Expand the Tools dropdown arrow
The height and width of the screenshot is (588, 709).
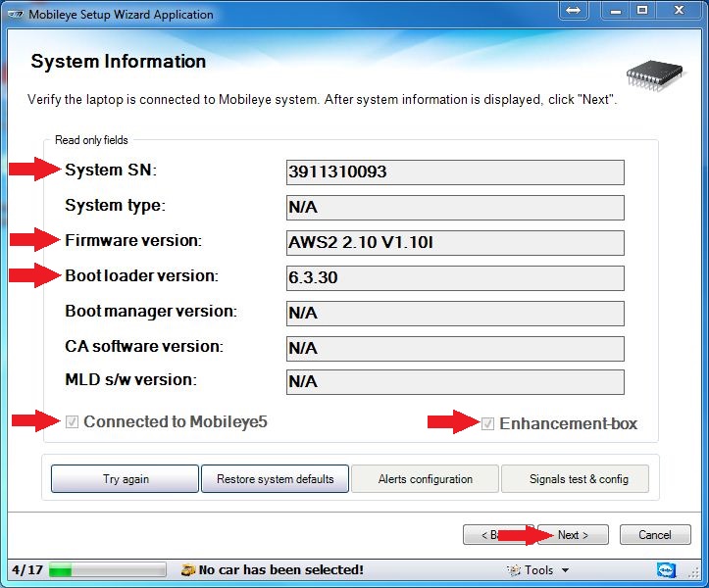[565, 570]
